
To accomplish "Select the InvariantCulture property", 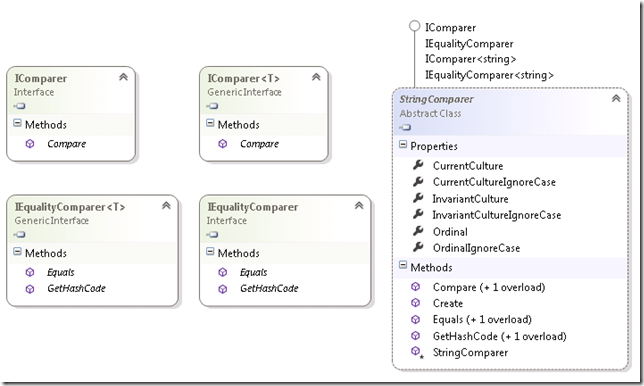I will tap(470, 199).
